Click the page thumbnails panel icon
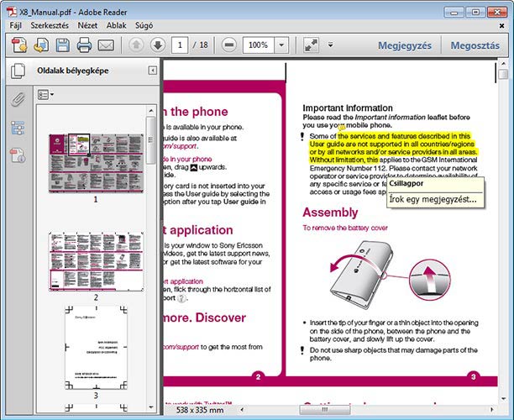514x420 pixels. coord(18,71)
